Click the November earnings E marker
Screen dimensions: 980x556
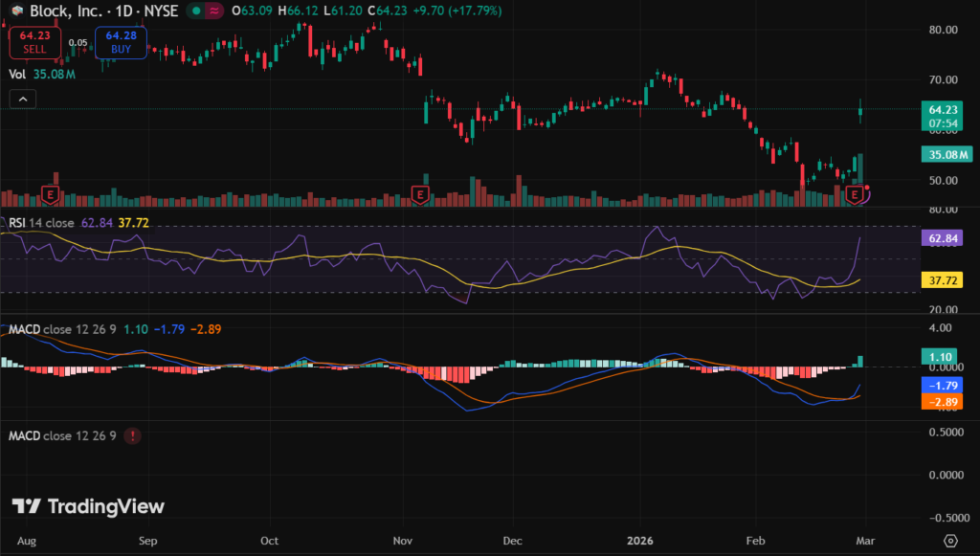(x=418, y=194)
